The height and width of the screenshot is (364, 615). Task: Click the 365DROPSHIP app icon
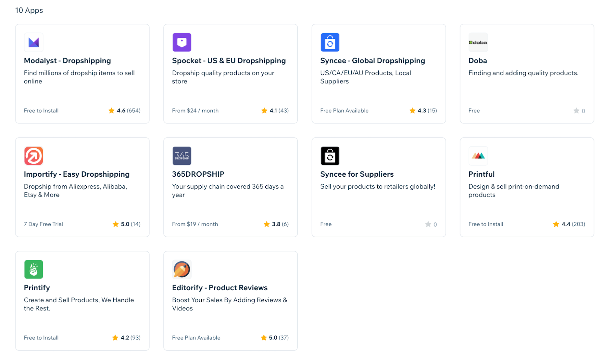pos(182,156)
